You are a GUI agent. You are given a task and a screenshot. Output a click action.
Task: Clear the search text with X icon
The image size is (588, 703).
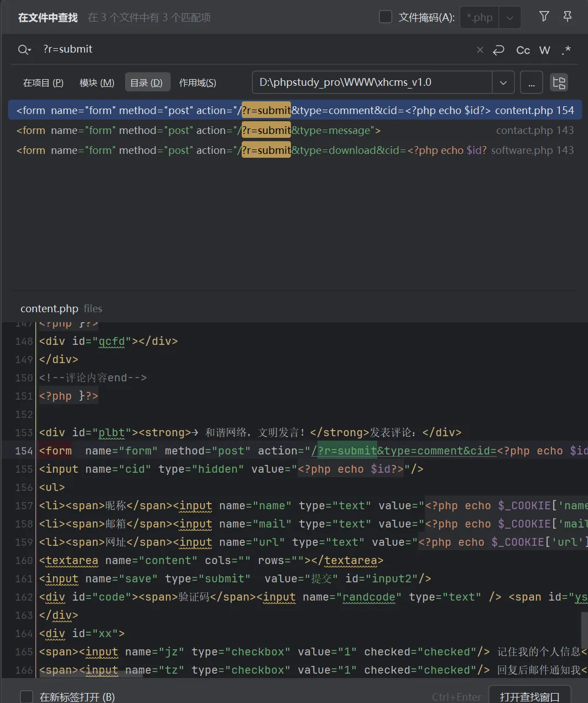pos(480,50)
